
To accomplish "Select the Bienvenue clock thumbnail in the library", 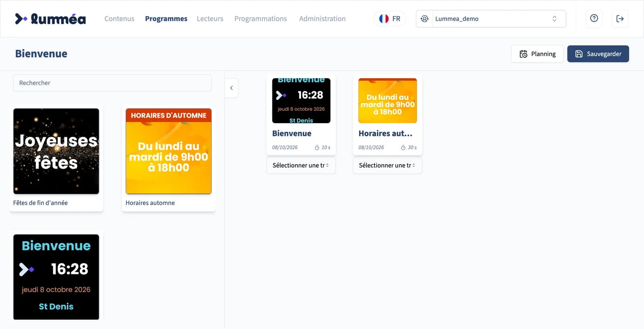I will (x=56, y=277).
